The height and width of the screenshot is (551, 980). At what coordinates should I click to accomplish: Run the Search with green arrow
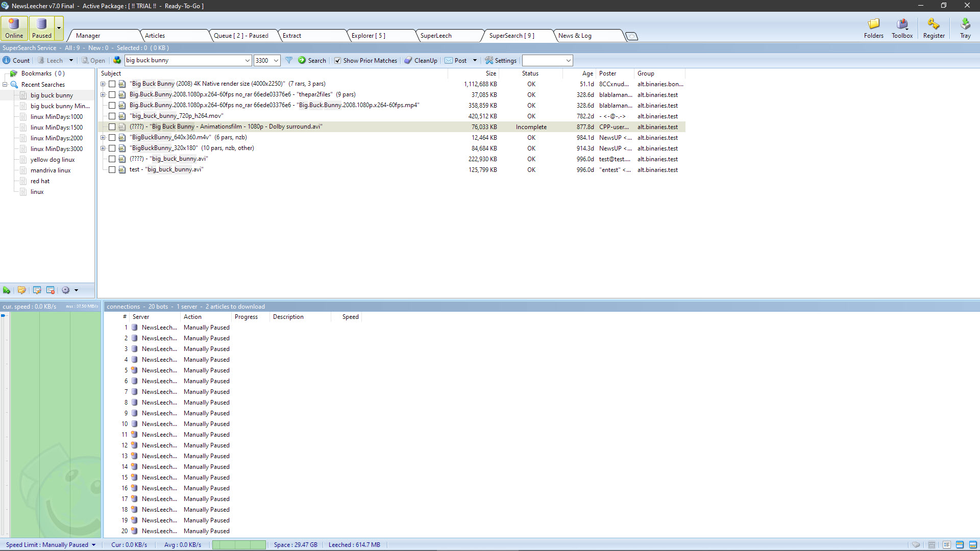312,60
